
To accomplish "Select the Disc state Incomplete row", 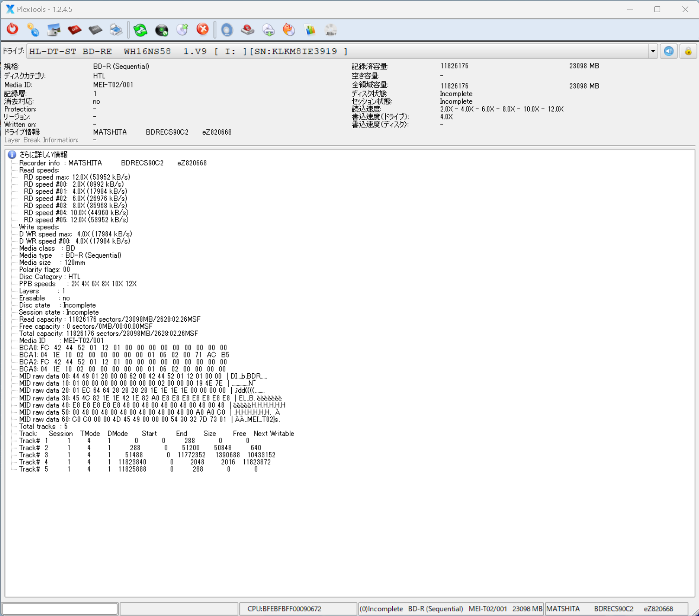I will [57, 305].
